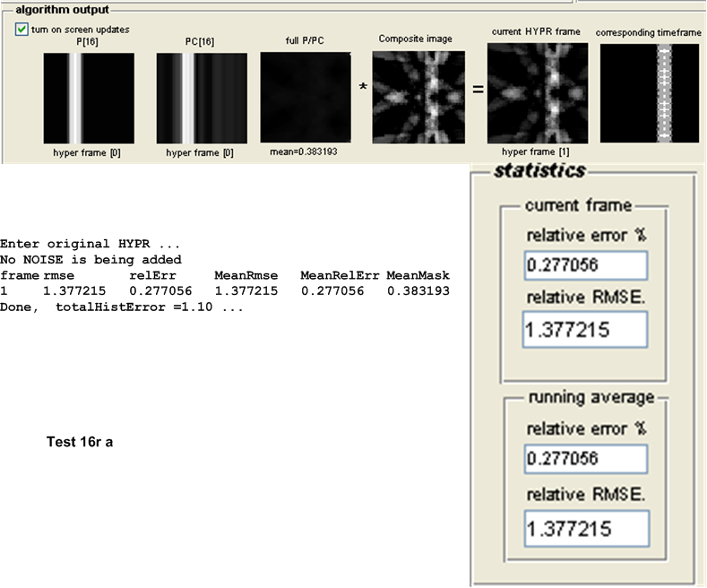Click the hyper frame [1] label
The height and width of the screenshot is (588, 707).
tap(537, 153)
